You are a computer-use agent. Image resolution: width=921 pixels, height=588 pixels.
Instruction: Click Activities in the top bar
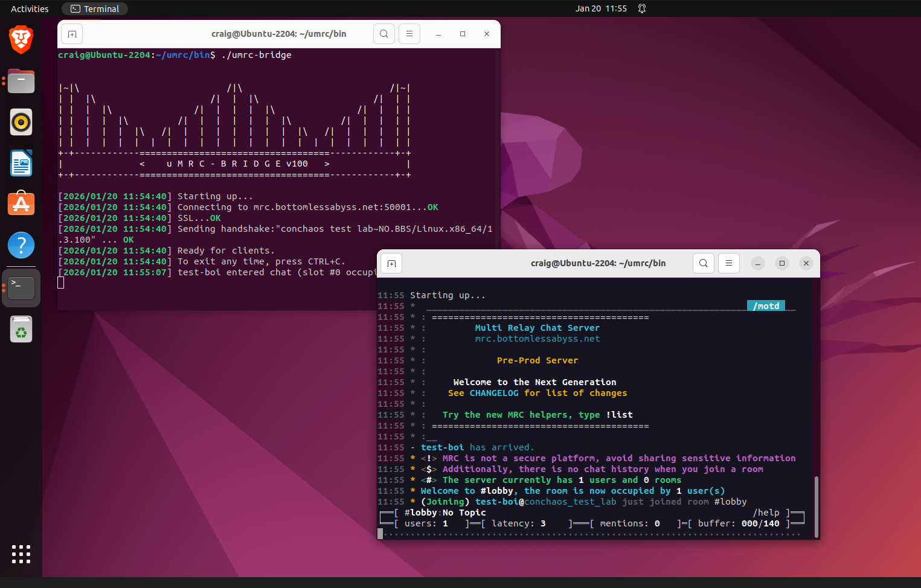tap(30, 8)
